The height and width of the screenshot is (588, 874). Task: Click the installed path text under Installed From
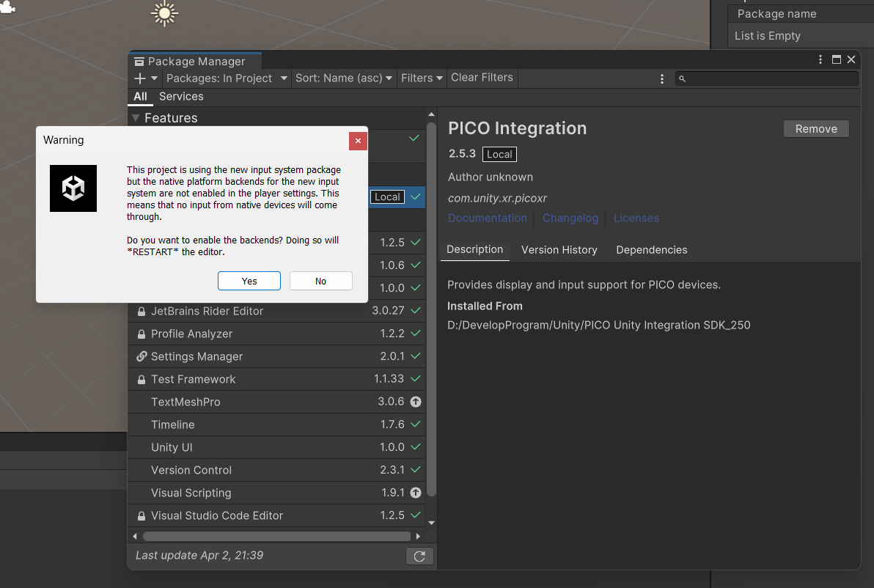point(598,325)
